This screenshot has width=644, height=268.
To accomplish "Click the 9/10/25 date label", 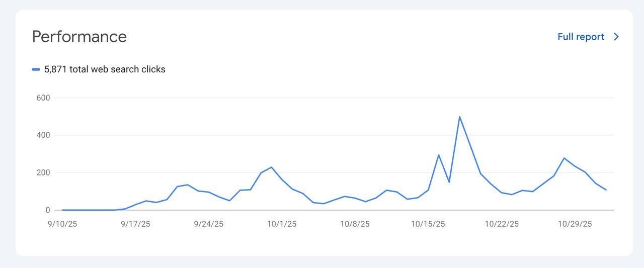I will [62, 224].
